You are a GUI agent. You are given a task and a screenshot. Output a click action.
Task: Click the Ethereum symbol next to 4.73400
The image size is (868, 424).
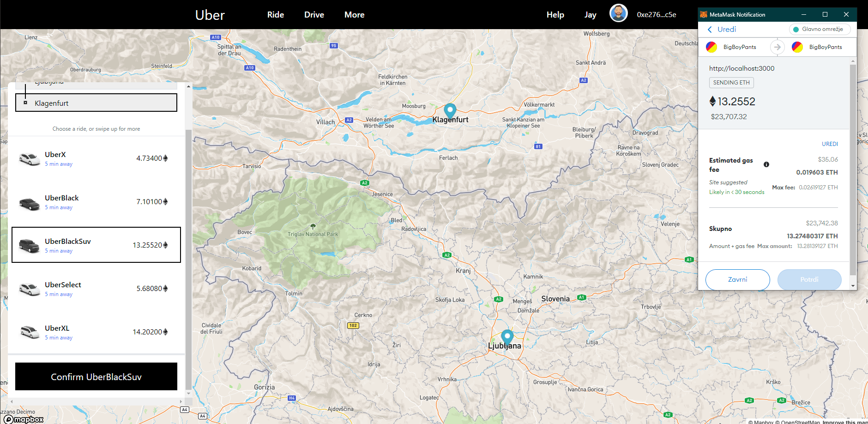click(x=165, y=158)
